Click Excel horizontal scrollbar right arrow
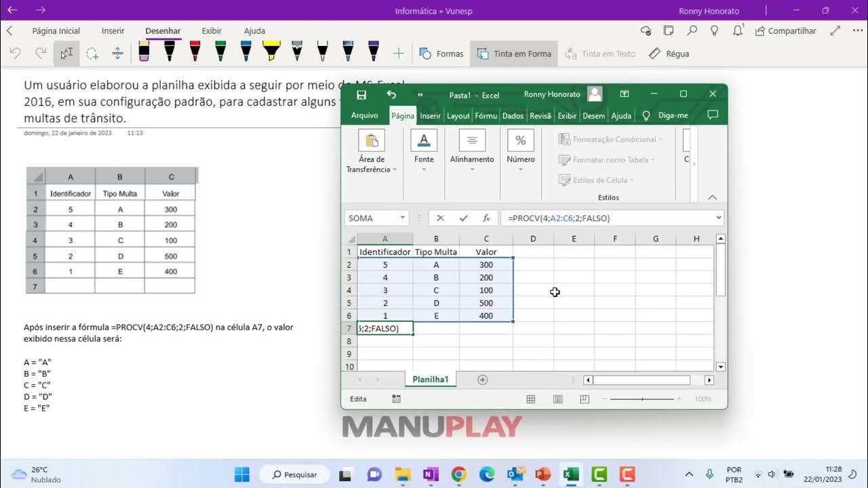 coord(709,380)
